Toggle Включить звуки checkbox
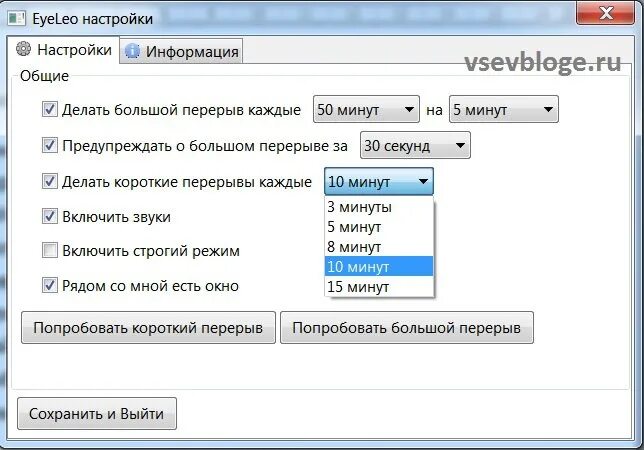 [50, 216]
